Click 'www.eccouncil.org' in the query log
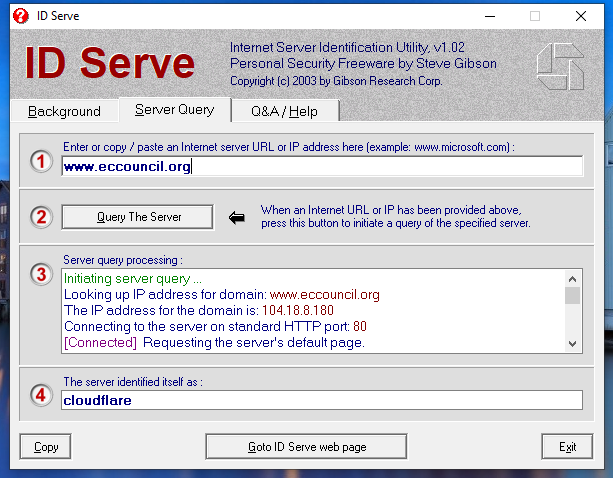613x478 pixels. click(324, 294)
